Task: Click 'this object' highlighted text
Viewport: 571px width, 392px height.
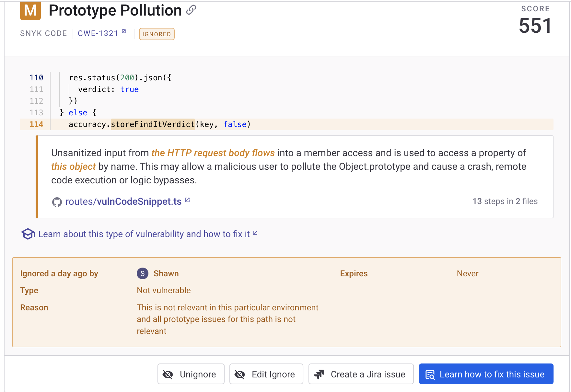Action: tap(73, 167)
